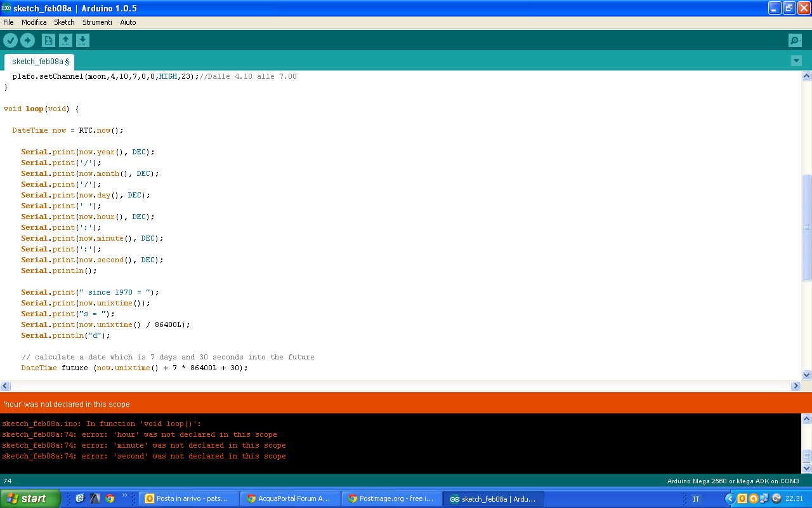Click console error line about 'minute'
The height and width of the screenshot is (508, 812).
click(144, 445)
